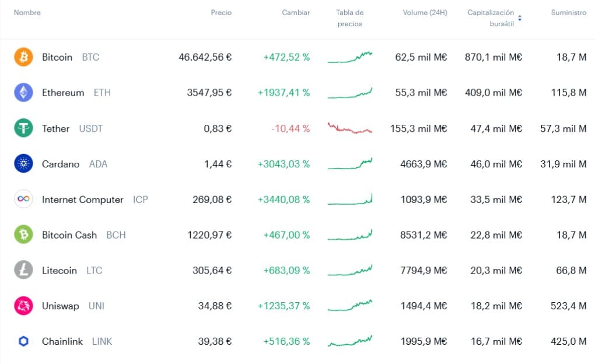Open Cardano via its logo icon
This screenshot has height=364, width=595.
pyautogui.click(x=23, y=164)
